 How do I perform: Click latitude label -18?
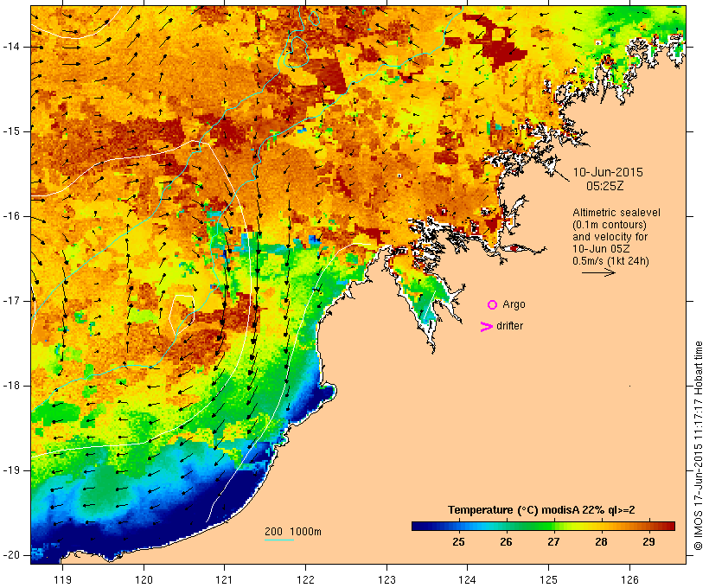point(11,386)
